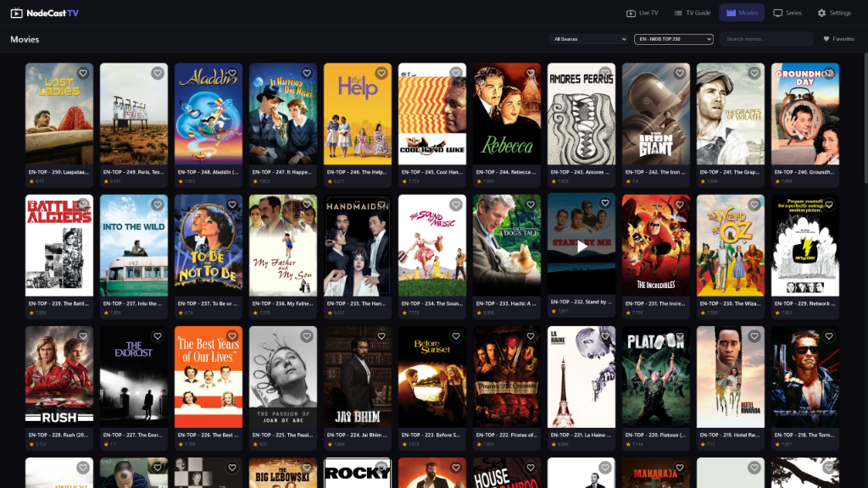Click the Movies film icon in the navbar
The height and width of the screenshot is (488, 868).
pos(731,13)
